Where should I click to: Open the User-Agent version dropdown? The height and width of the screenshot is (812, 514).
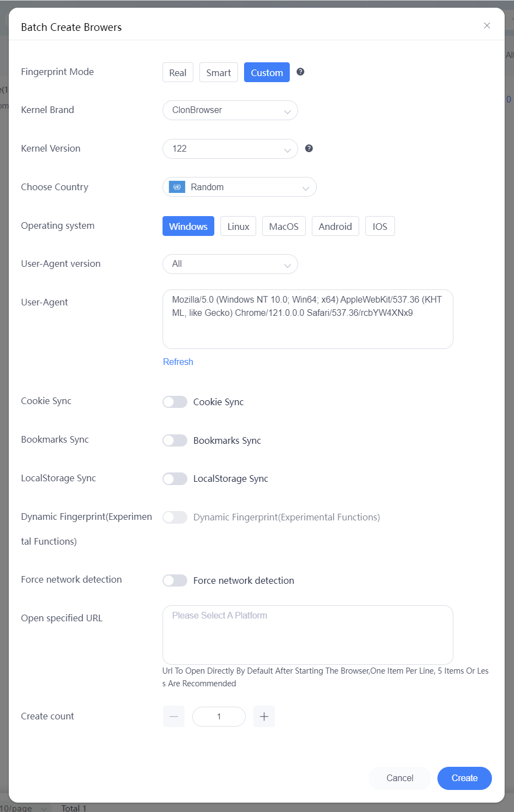point(230,264)
